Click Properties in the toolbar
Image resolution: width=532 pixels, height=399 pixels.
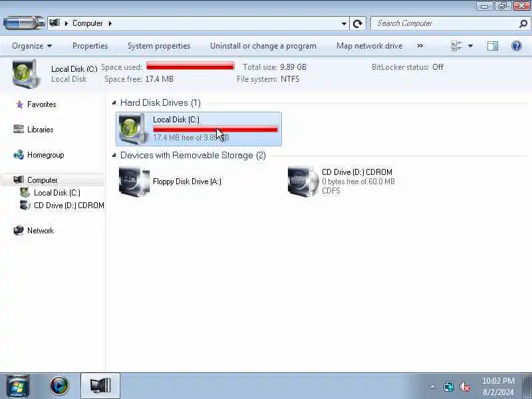point(90,46)
